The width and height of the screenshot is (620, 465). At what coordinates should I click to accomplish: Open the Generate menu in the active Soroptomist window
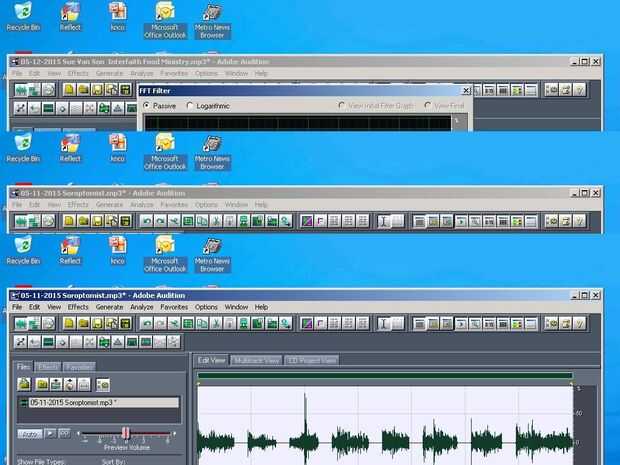[x=110, y=307]
